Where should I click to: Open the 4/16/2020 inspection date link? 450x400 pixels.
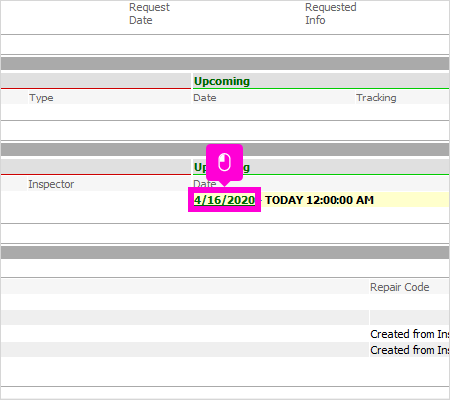point(224,200)
